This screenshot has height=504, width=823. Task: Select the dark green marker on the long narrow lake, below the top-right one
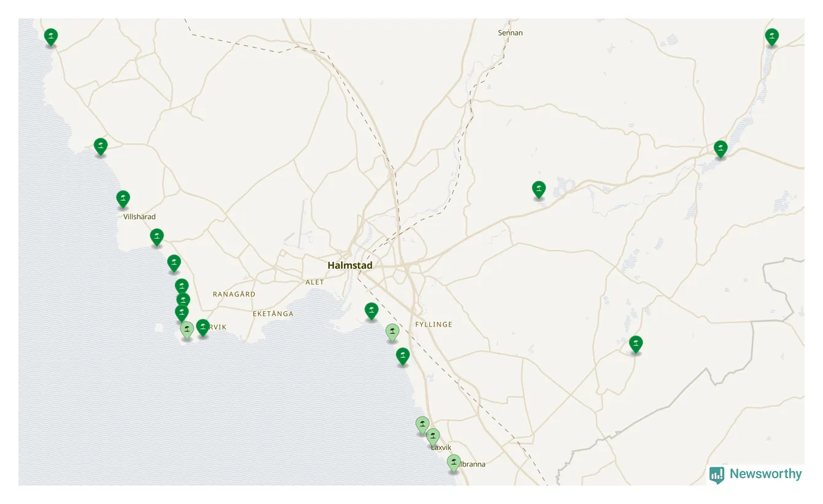pyautogui.click(x=720, y=149)
